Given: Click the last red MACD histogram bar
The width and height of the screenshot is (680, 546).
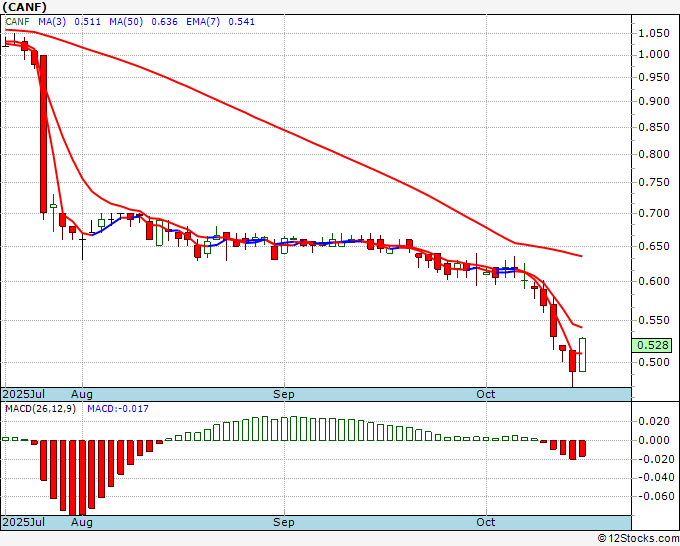Looking at the screenshot, I should [582, 448].
